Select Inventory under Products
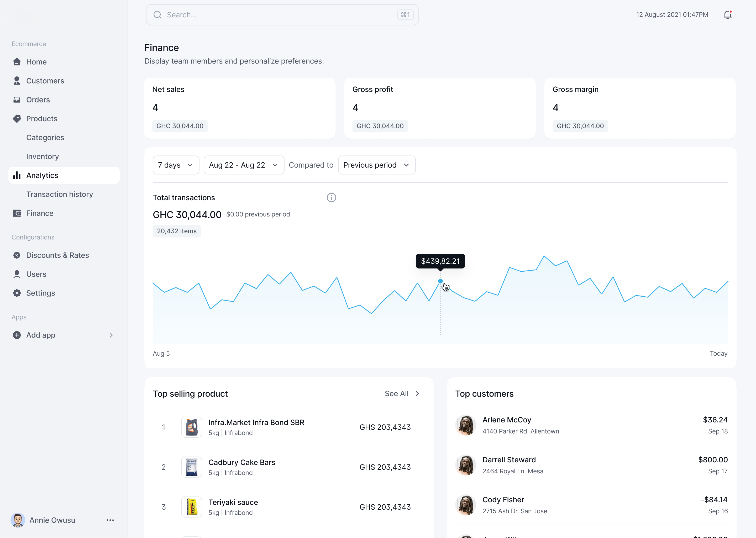Viewport: 756px width, 538px height. (42, 156)
